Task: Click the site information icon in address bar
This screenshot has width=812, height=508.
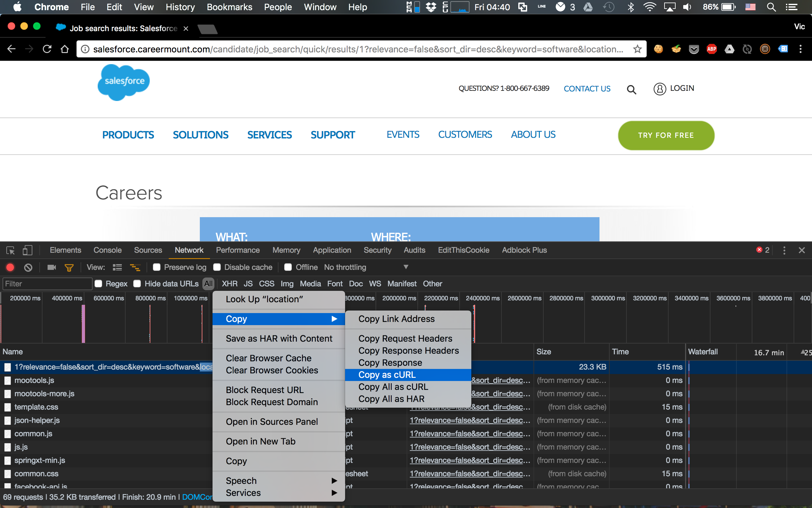Action: click(85, 49)
